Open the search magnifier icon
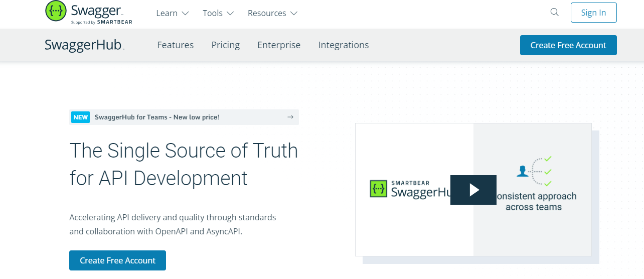644x279 pixels. point(554,13)
